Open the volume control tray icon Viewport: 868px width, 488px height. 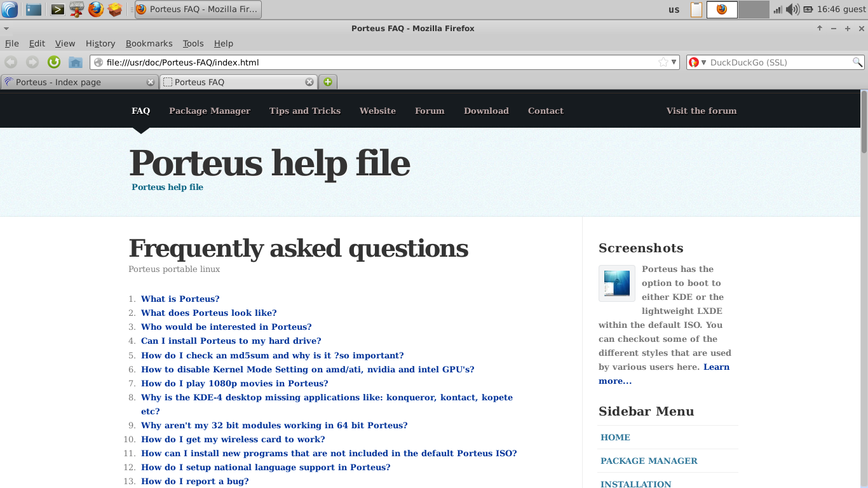(x=792, y=10)
